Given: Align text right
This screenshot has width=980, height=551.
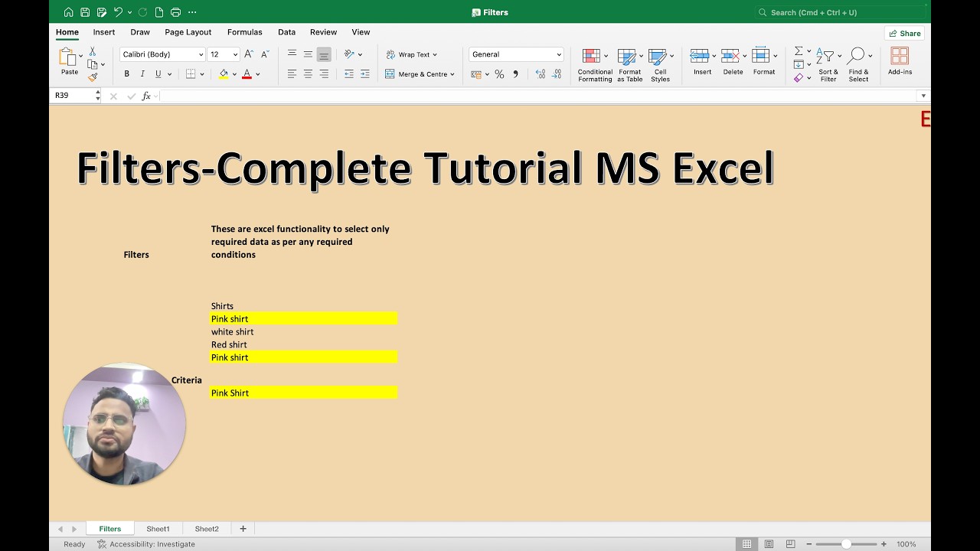Looking at the screenshot, I should (324, 74).
